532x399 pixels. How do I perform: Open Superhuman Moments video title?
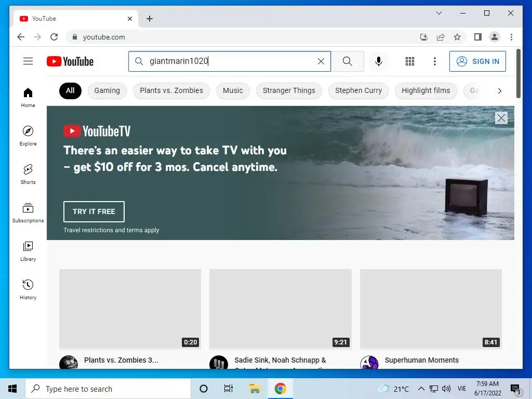click(421, 360)
